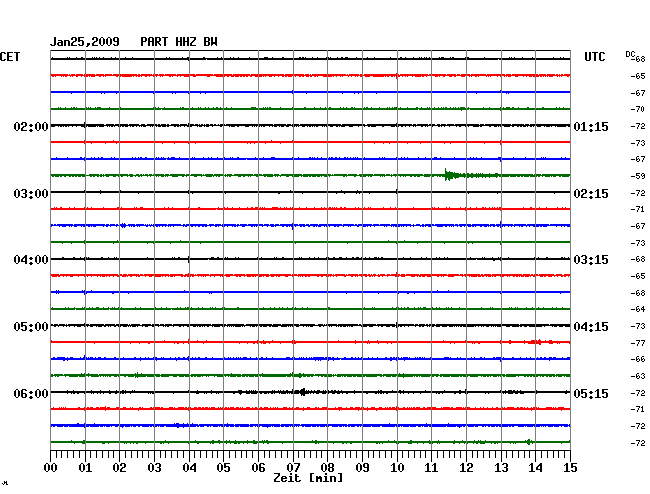Select the -70 DC offset value
Screen dimensions: 650x494
(x=637, y=109)
